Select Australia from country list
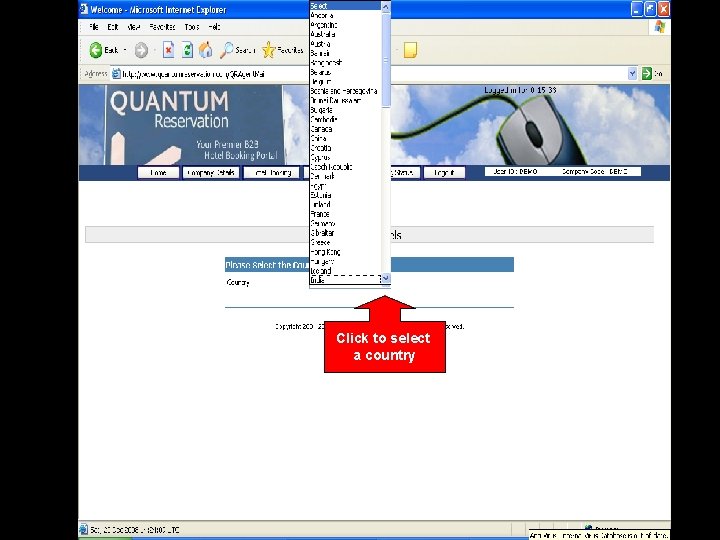The height and width of the screenshot is (540, 720). tap(346, 34)
